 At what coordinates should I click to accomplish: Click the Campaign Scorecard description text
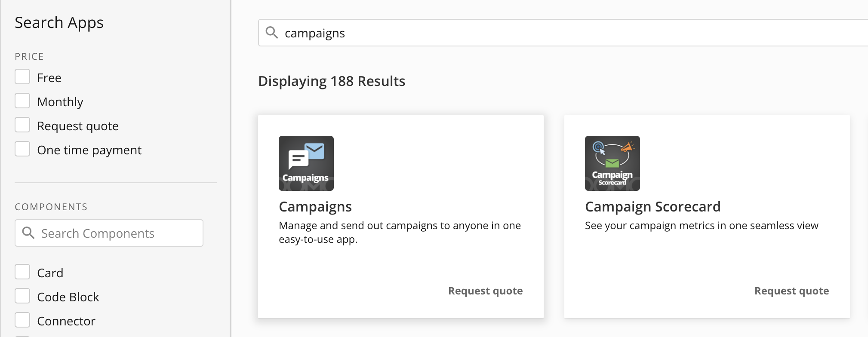click(x=702, y=226)
